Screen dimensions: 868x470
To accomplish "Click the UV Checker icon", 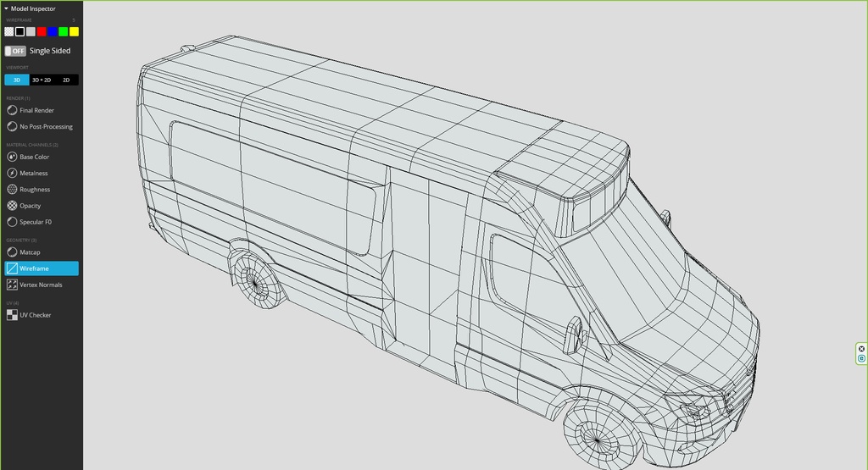I will coord(12,315).
